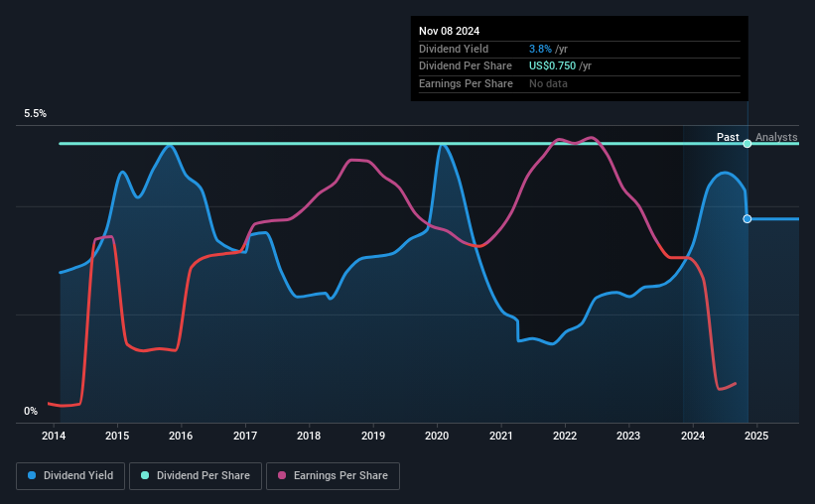Click the US$0.750 value in tooltip
815x504 pixels.
tap(553, 66)
